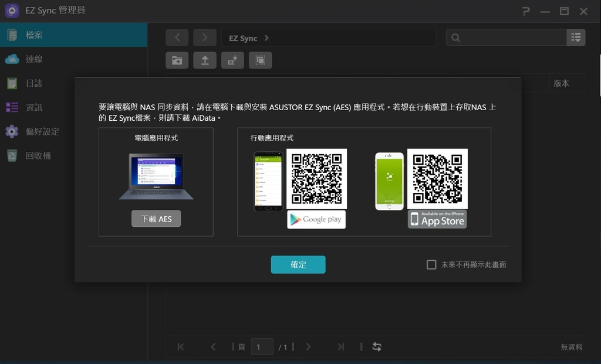Focus the file search input field
The height and width of the screenshot is (364, 601).
pyautogui.click(x=507, y=38)
